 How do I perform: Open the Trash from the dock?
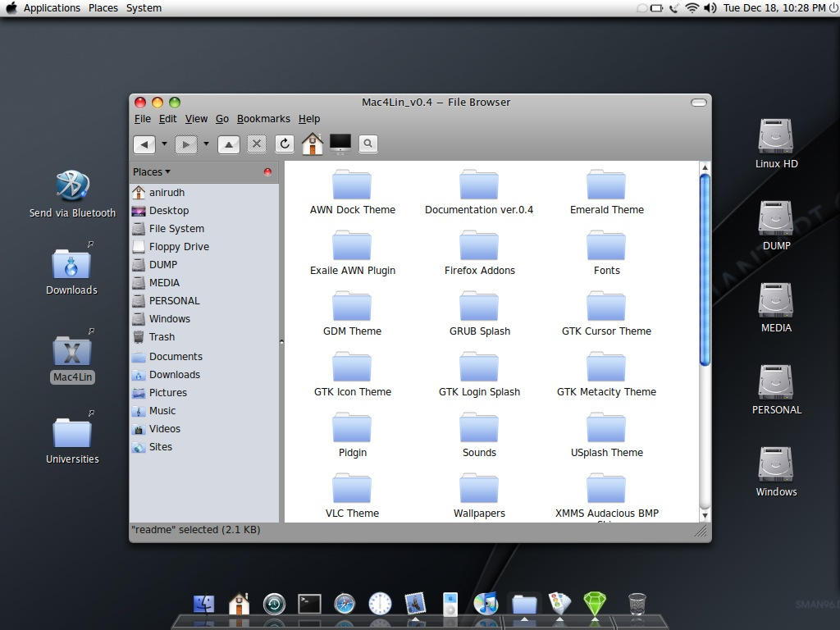637,603
